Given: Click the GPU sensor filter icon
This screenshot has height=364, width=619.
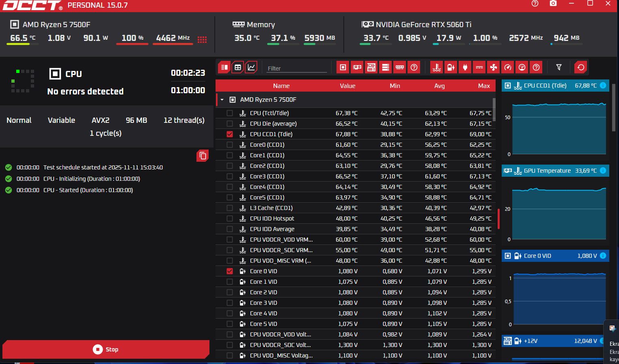Looking at the screenshot, I should [357, 67].
